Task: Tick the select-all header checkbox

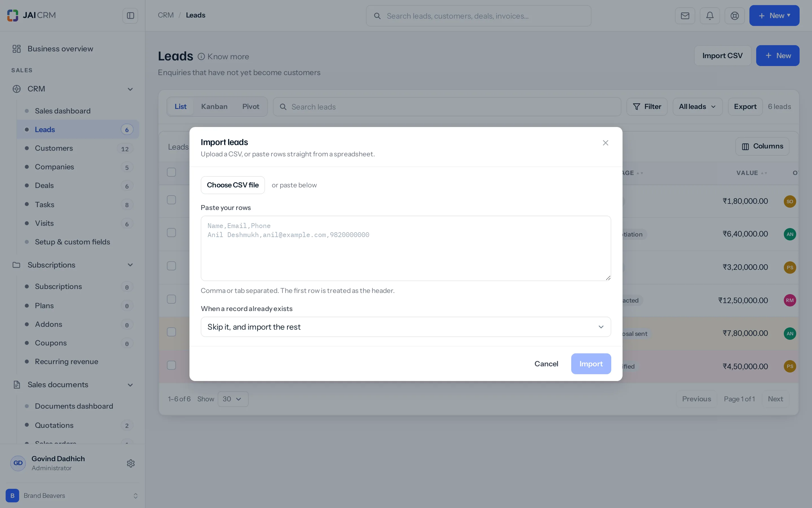Action: (171, 172)
